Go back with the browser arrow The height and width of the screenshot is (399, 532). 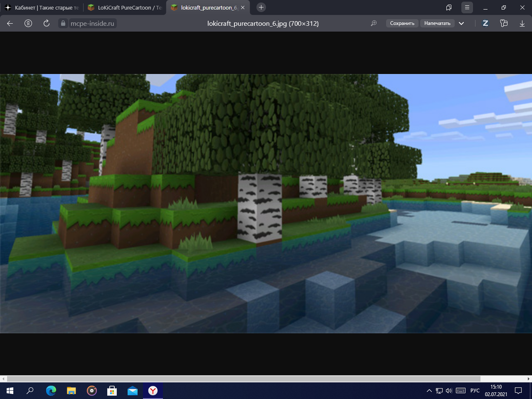pyautogui.click(x=10, y=23)
